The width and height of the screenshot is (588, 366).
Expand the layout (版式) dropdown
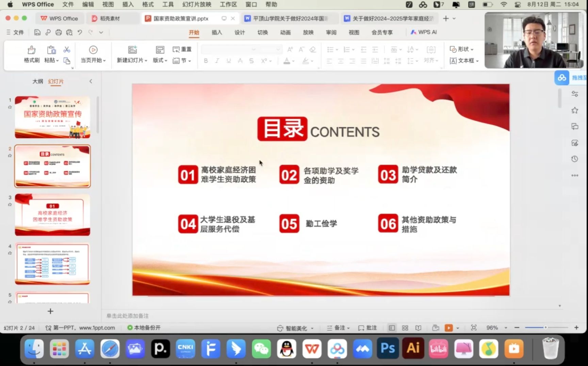(160, 60)
